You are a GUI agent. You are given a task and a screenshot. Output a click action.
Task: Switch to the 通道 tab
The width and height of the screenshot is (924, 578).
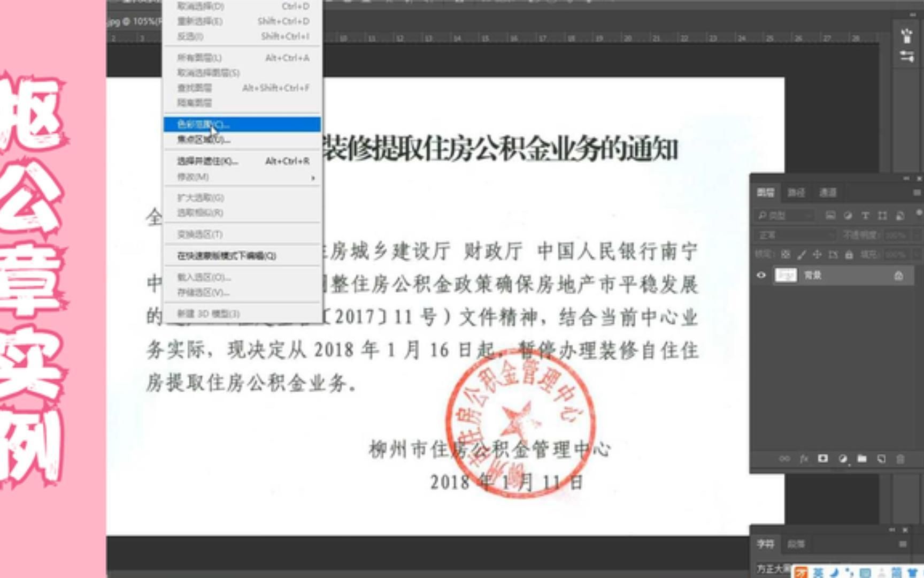tap(828, 192)
